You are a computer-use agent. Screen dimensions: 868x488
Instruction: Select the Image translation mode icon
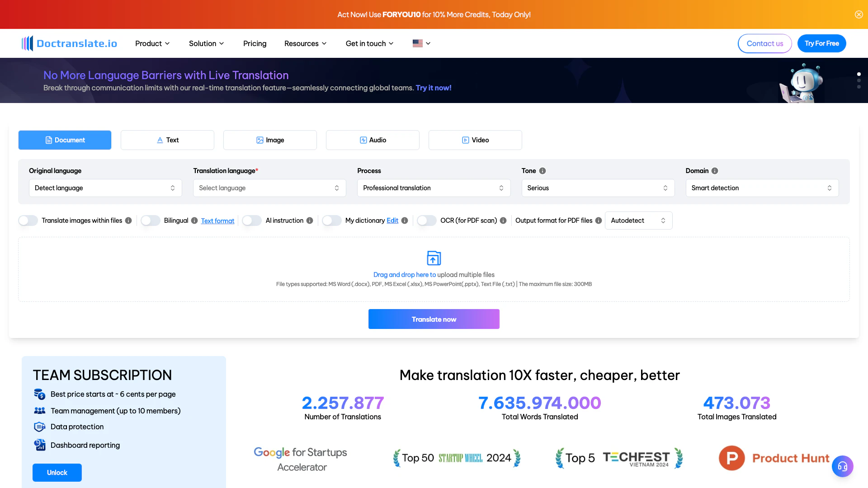[x=260, y=140]
